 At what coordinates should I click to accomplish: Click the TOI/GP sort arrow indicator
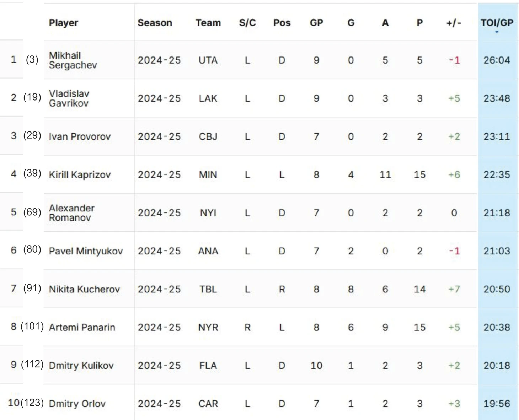(x=497, y=32)
